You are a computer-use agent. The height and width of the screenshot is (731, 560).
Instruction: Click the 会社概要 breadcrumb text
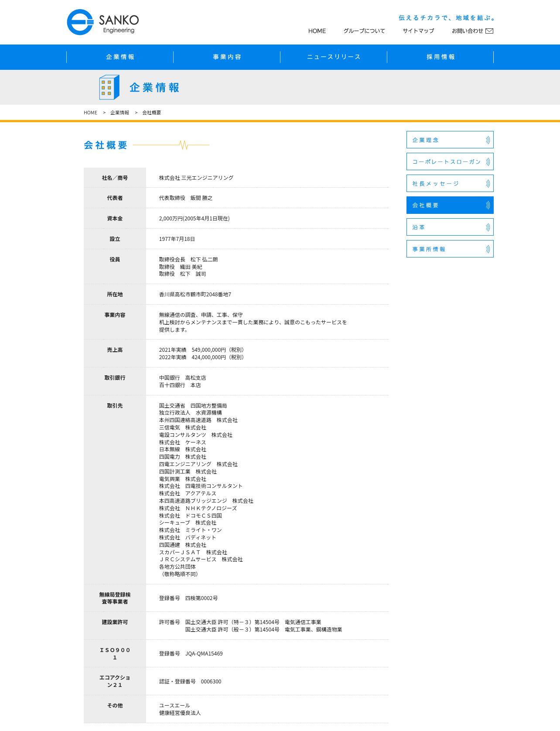tap(151, 113)
